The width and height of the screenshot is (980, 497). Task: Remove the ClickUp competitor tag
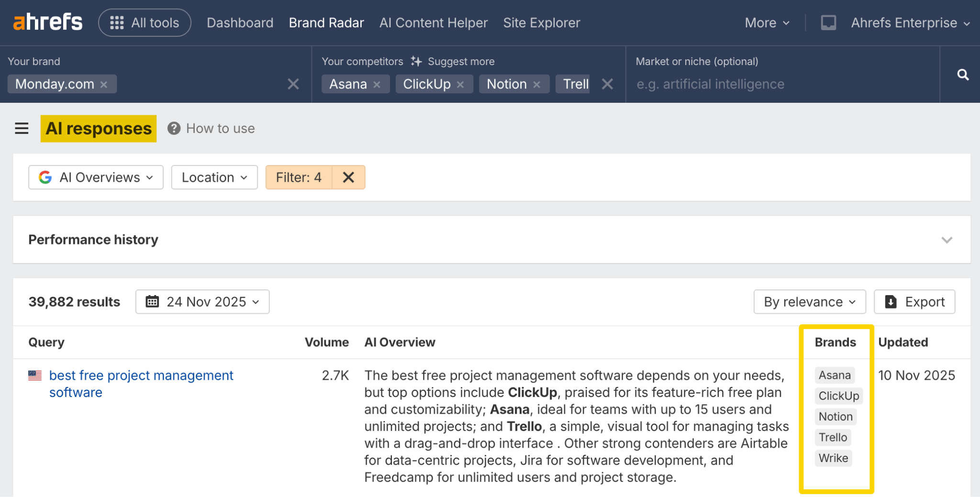point(460,85)
